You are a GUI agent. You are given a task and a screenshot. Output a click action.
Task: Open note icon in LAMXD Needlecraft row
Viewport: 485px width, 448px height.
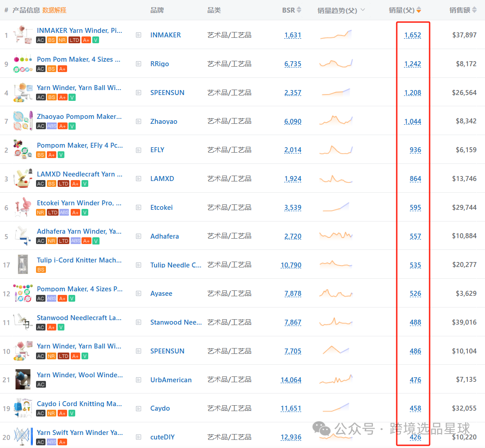coord(139,179)
